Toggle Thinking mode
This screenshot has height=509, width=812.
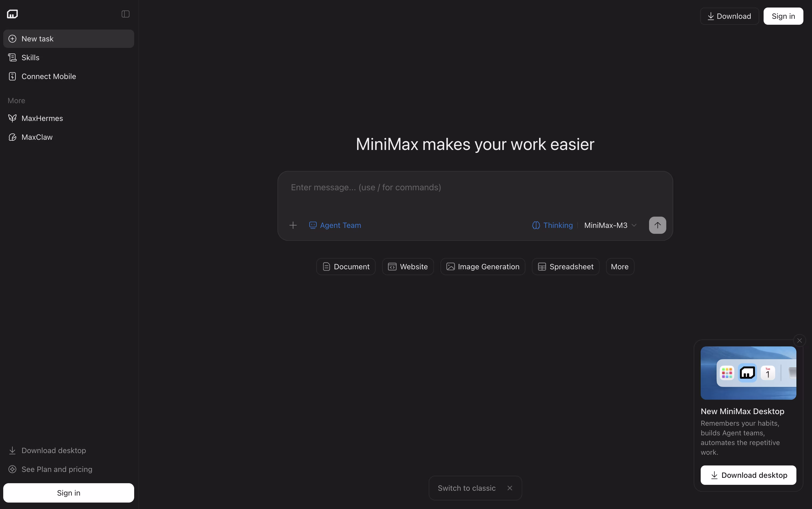click(x=552, y=225)
